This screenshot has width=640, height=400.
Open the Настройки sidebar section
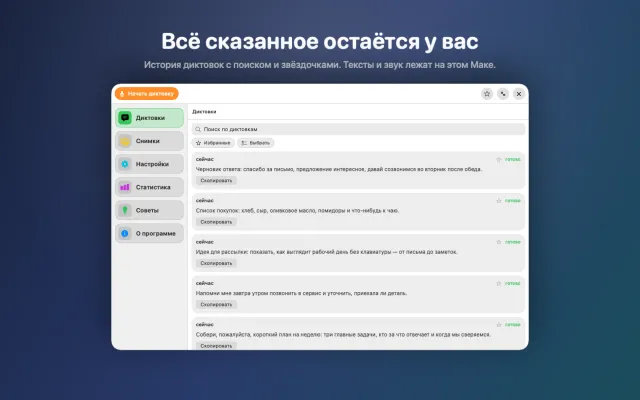coord(149,164)
